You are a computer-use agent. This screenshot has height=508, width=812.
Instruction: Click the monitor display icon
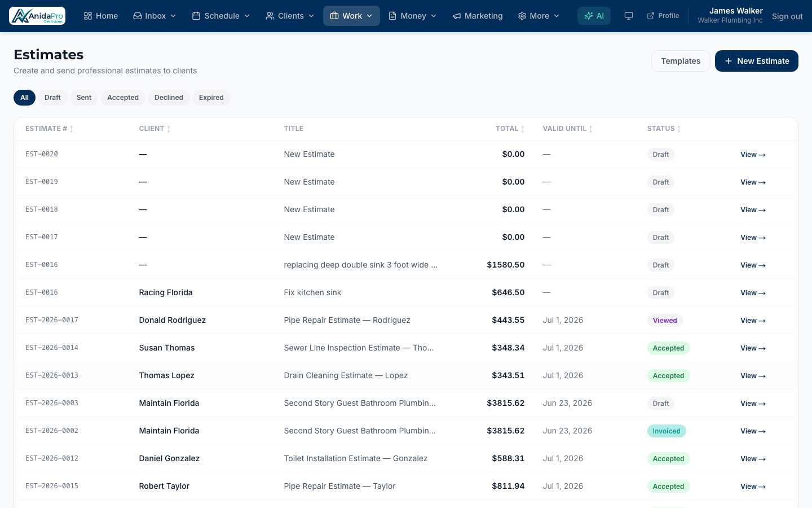(x=629, y=16)
